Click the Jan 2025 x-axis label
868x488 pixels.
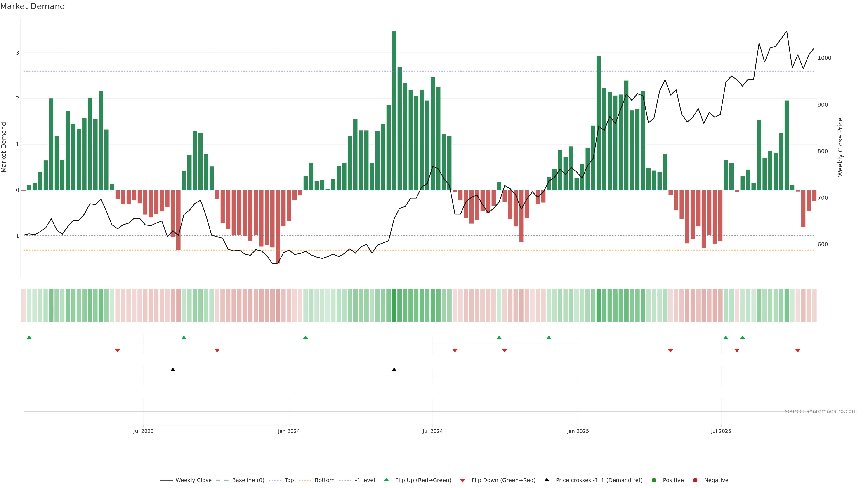[x=578, y=431]
